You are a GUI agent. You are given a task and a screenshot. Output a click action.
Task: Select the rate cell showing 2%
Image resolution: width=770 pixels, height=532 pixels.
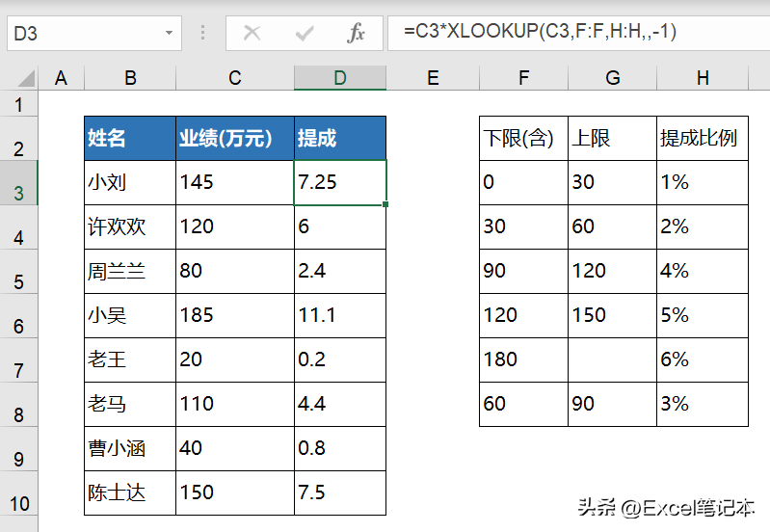[703, 227]
